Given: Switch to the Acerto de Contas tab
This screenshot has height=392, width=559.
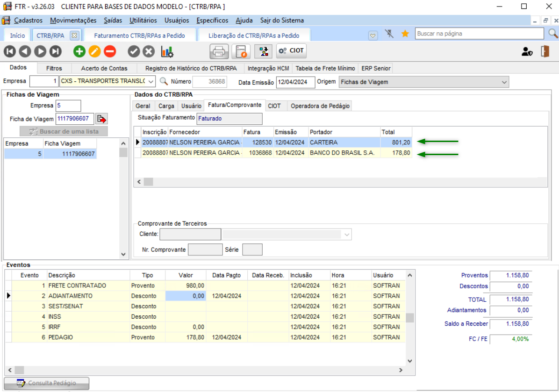Looking at the screenshot, I should 104,68.
